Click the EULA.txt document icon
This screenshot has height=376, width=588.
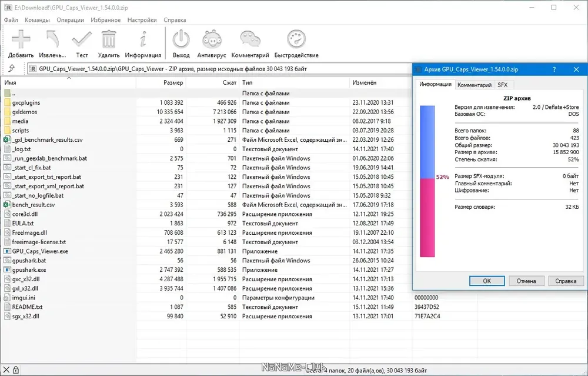tap(7, 223)
